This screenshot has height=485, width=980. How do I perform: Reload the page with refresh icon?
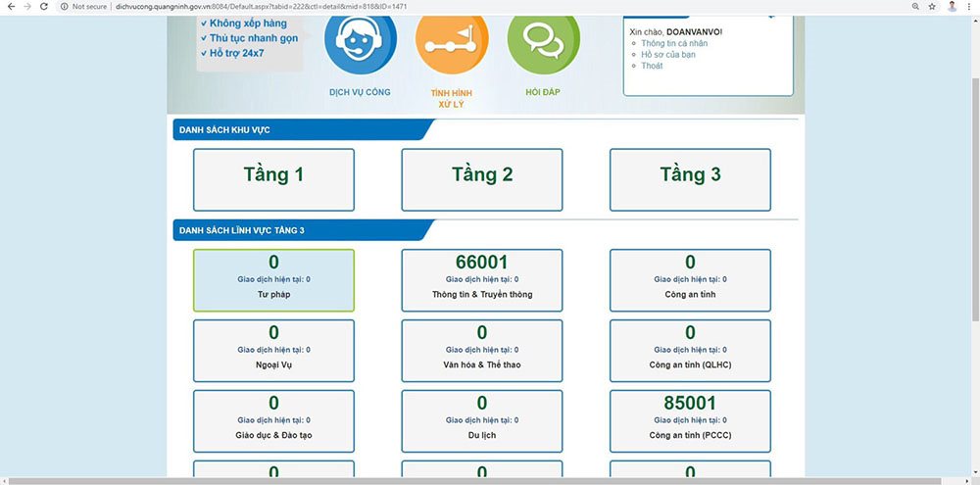pyautogui.click(x=44, y=6)
